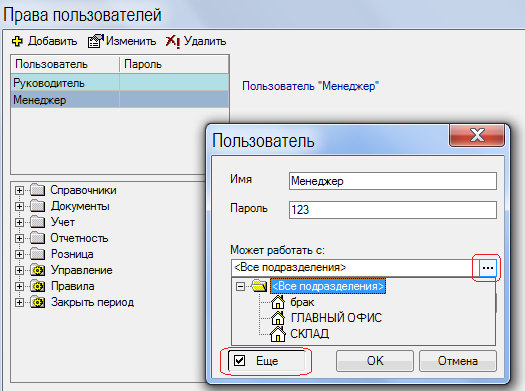
Task: Click the Управление gear folder icon
Action: [x=38, y=270]
